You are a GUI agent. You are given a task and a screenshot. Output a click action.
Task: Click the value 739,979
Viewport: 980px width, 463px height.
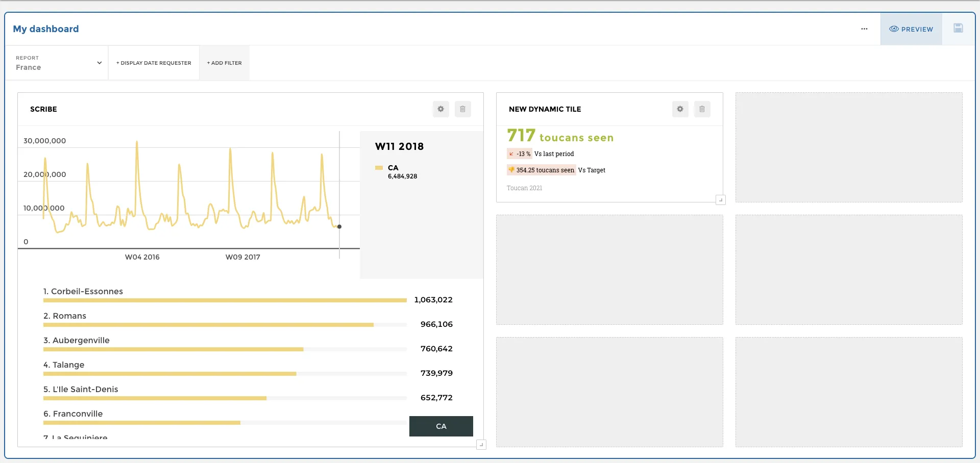tap(436, 373)
